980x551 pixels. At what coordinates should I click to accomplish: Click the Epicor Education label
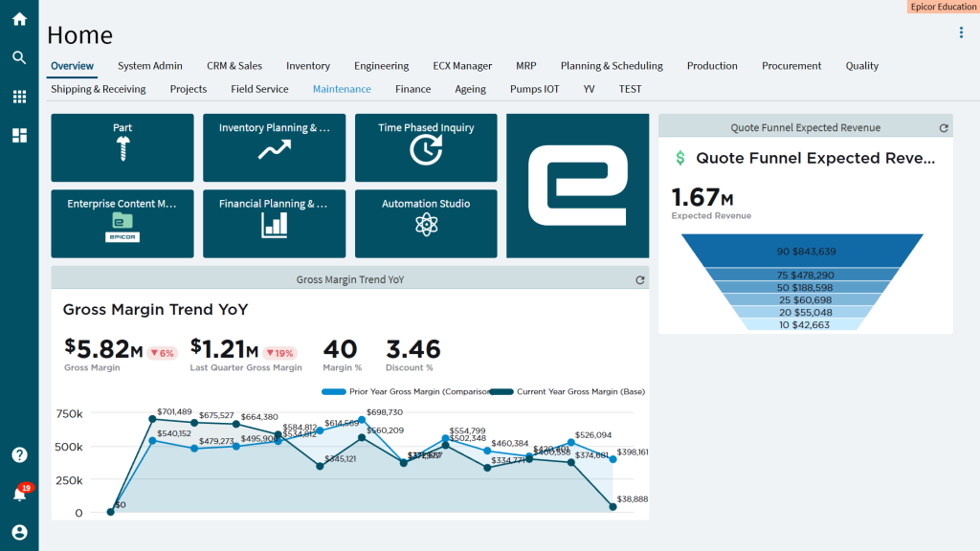click(943, 7)
